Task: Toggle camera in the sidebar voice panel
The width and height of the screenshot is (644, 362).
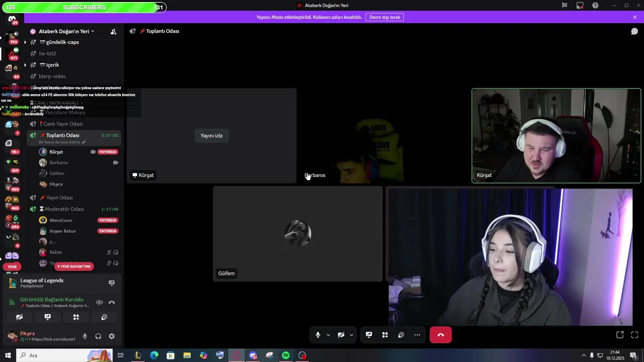Action: (x=20, y=317)
